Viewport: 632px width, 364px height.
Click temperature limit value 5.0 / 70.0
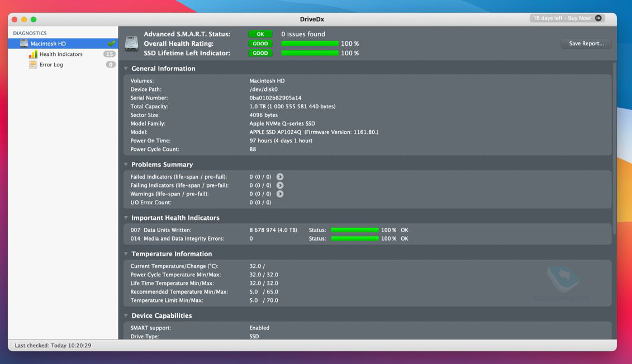[x=264, y=300]
